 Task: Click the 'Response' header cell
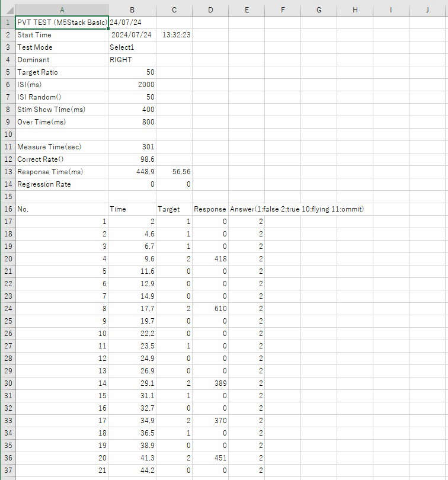tap(210, 209)
